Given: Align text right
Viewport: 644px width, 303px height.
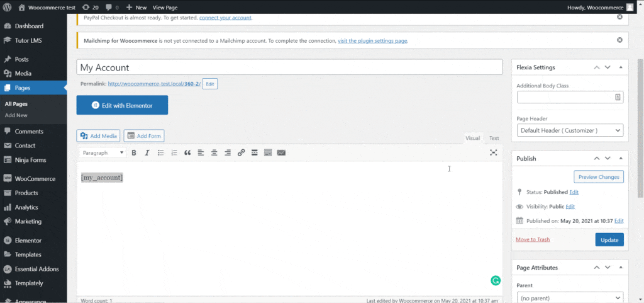Looking at the screenshot, I should [228, 152].
